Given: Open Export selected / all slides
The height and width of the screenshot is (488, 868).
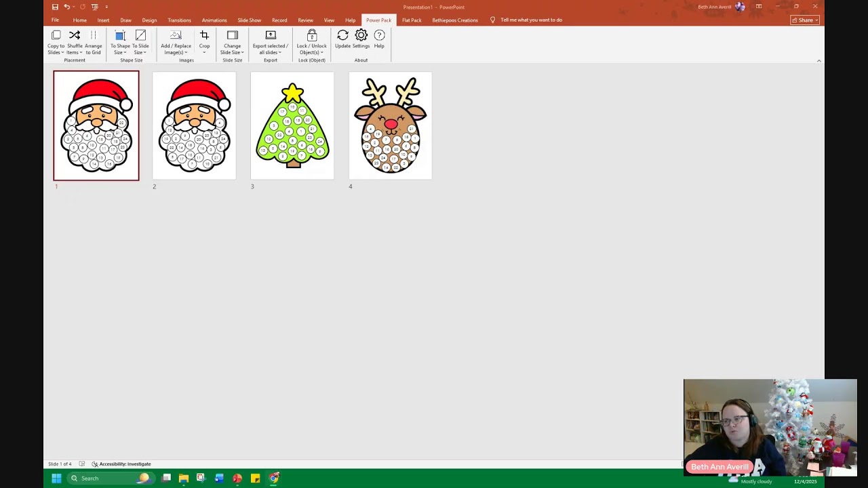Looking at the screenshot, I should (271, 43).
